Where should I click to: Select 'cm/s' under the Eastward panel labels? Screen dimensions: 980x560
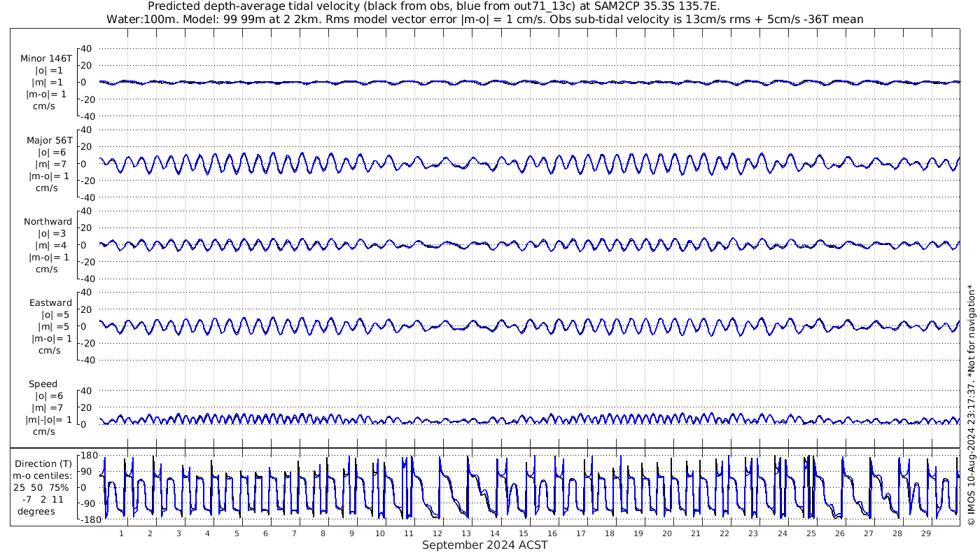pos(48,351)
